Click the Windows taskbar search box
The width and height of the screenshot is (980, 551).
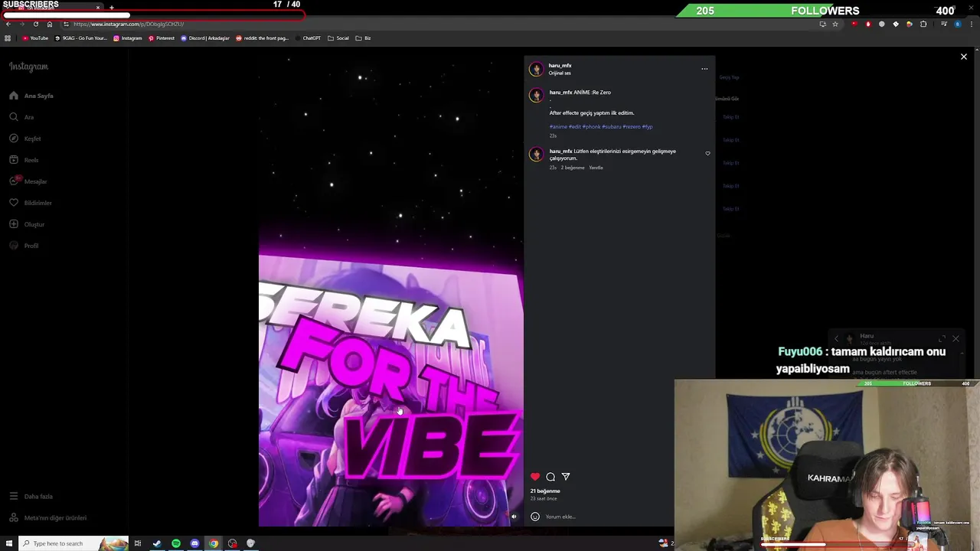click(74, 543)
